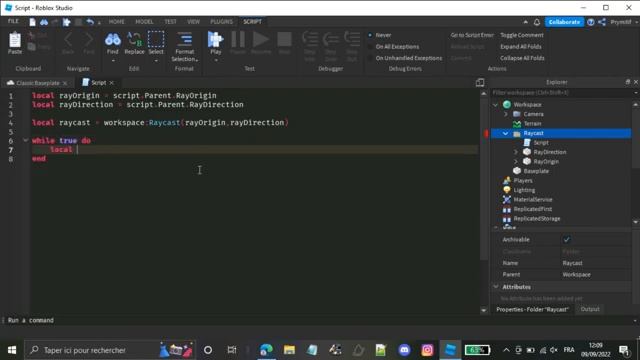Click the Pause playback icon
Viewport: 640px width, 360px height.
pos(238,40)
